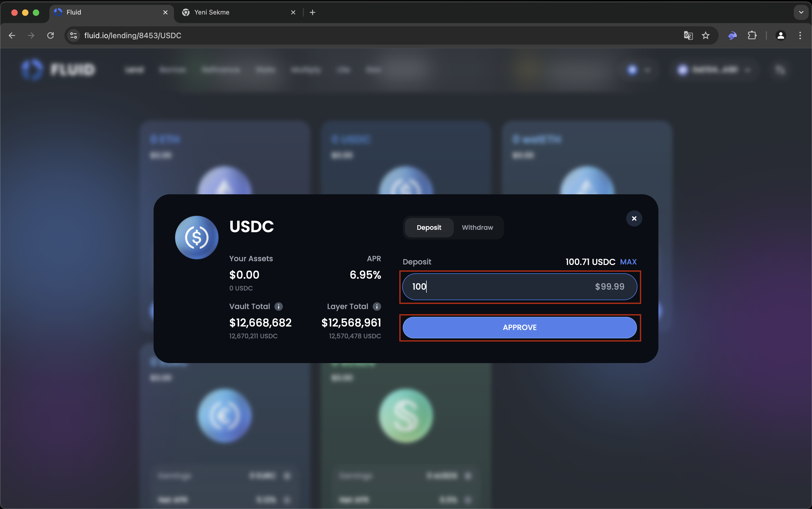Screen dimensions: 812x509
Task: Click the Fluid logo in page header
Action: click(58, 70)
